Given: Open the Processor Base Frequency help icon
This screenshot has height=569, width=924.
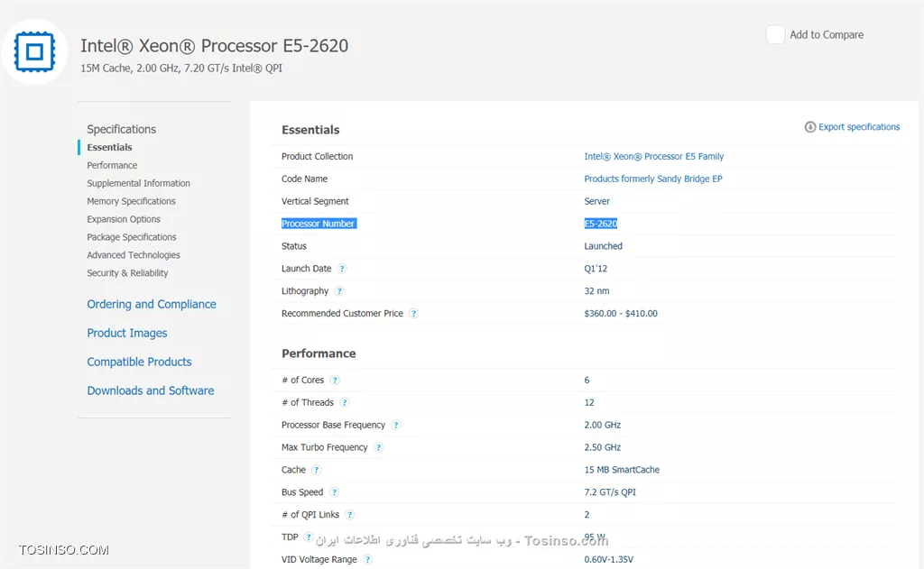Looking at the screenshot, I should pyautogui.click(x=396, y=425).
